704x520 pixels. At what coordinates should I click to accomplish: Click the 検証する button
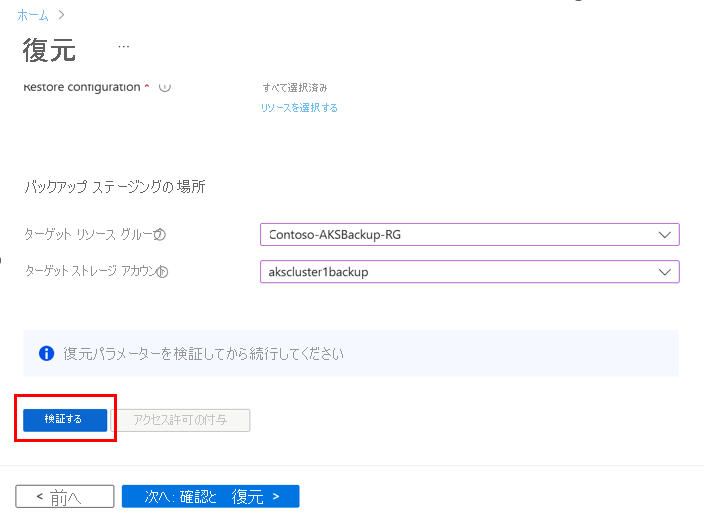click(65, 420)
